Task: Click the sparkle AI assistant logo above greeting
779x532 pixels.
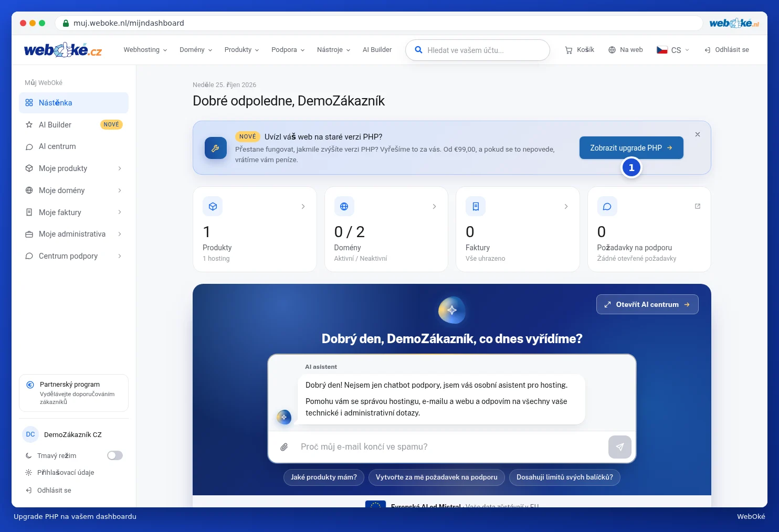Action: (x=452, y=310)
